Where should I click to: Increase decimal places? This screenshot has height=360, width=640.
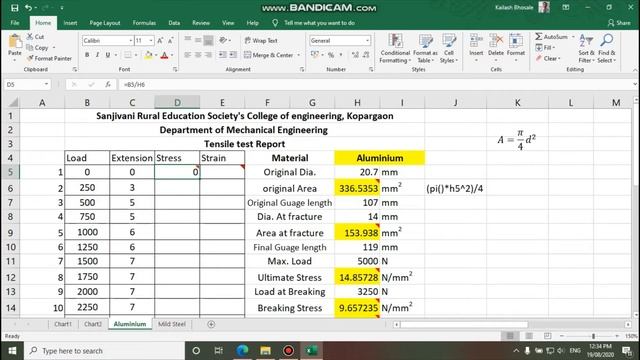(355, 55)
